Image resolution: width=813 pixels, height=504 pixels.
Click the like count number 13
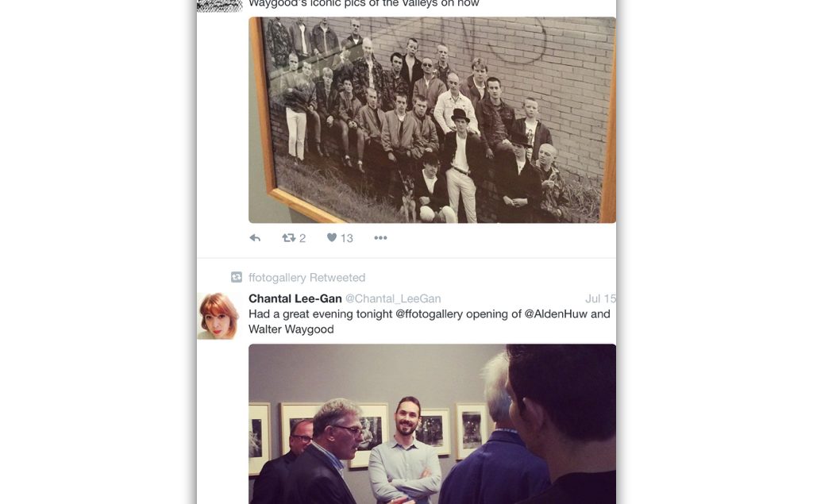tap(347, 238)
